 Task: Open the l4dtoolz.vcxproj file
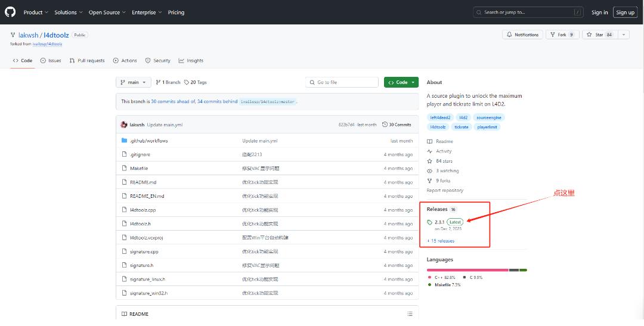pyautogui.click(x=147, y=238)
